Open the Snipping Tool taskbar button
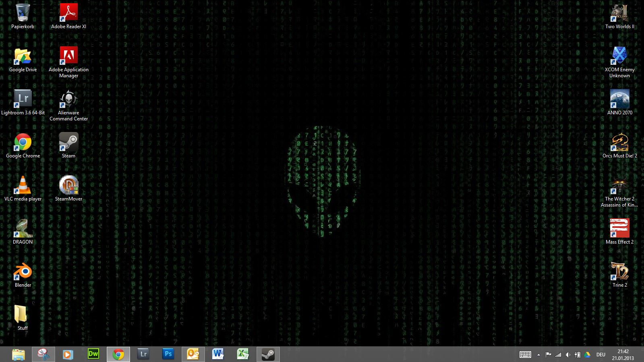Viewport: 644px width, 362px height. tap(43, 354)
